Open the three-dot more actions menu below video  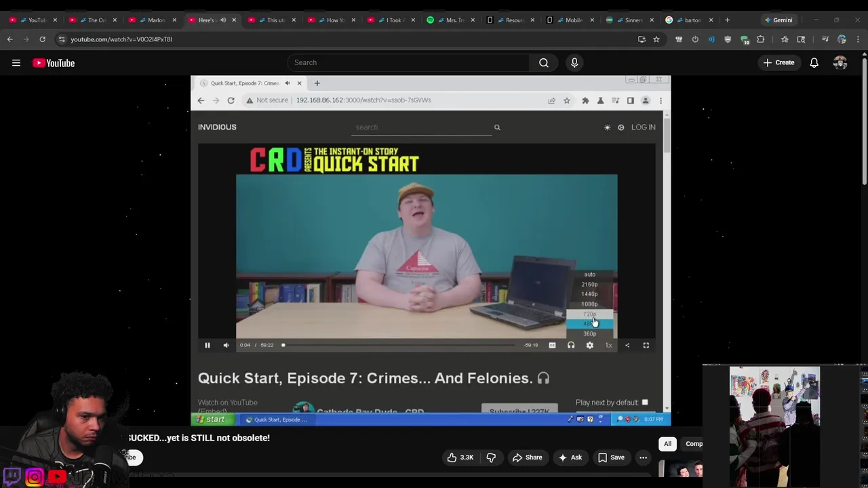pyautogui.click(x=643, y=457)
